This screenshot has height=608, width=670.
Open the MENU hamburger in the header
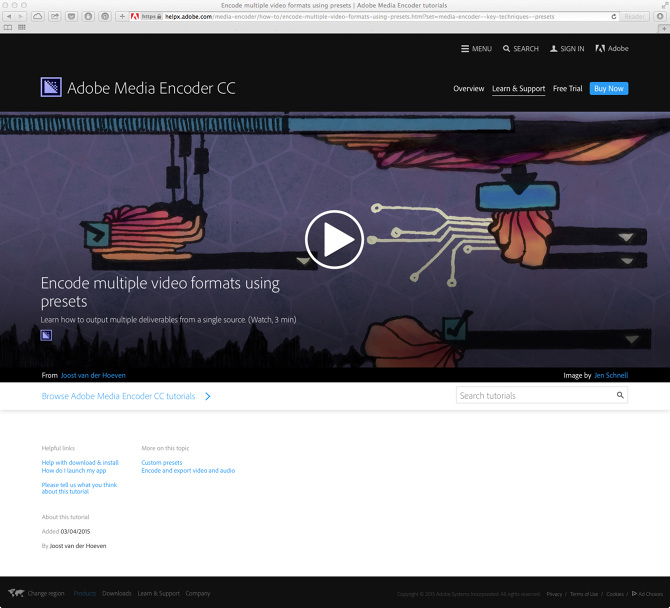[476, 49]
